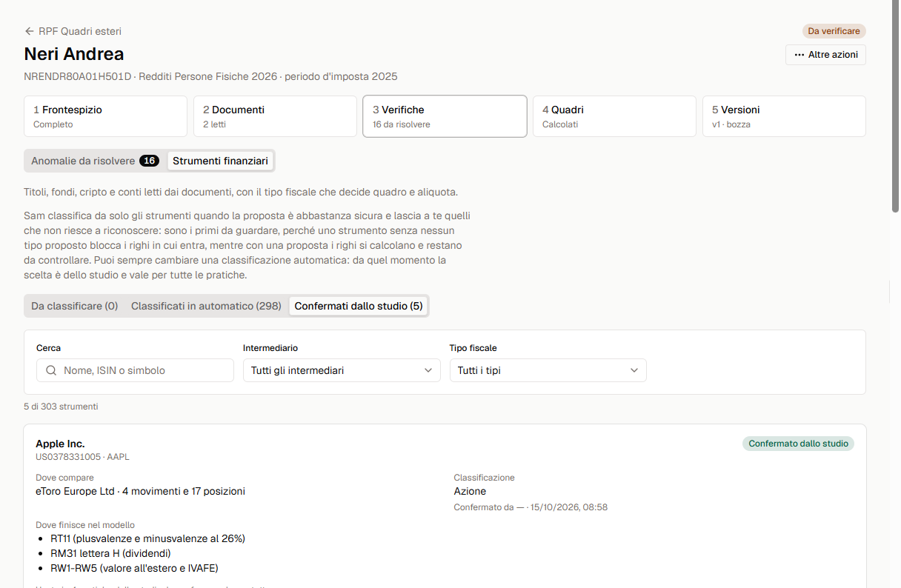The height and width of the screenshot is (588, 901).
Task: Click the Da verificare status badge
Action: [x=834, y=31]
